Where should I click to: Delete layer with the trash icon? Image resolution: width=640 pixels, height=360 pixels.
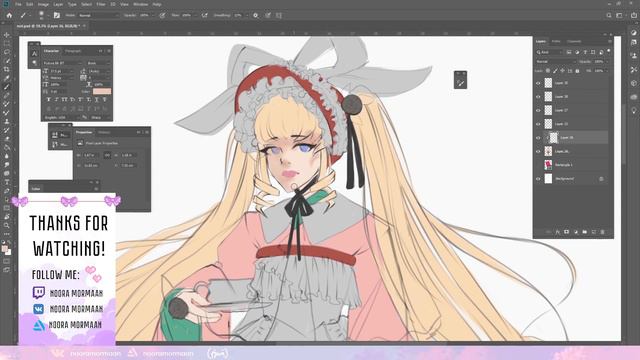[602, 232]
